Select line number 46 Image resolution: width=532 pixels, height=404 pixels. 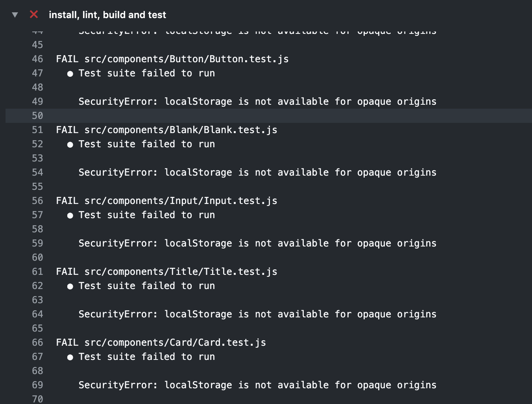click(x=37, y=59)
